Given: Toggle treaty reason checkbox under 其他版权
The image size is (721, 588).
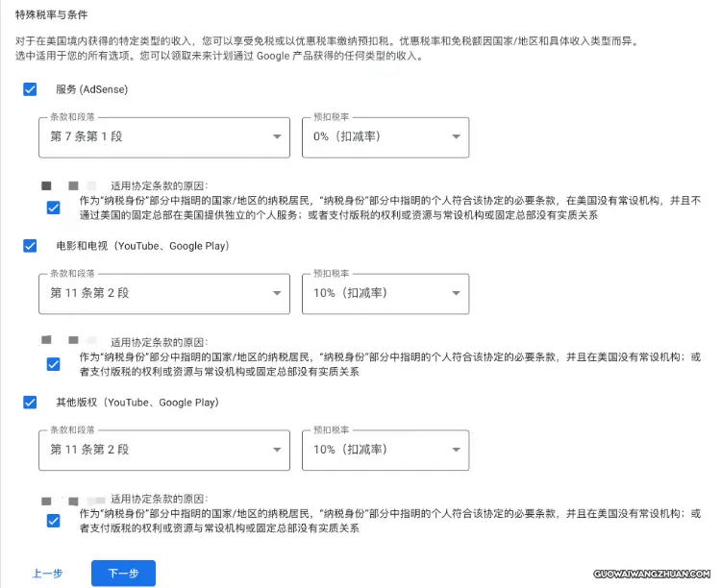Looking at the screenshot, I should click(x=53, y=521).
